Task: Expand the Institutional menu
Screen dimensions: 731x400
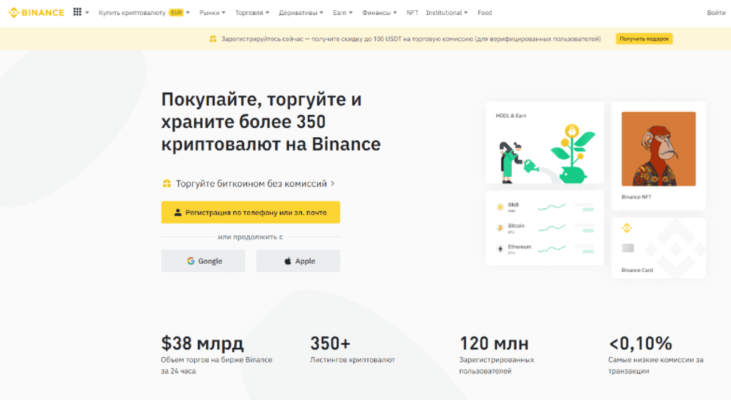Action: click(x=447, y=13)
